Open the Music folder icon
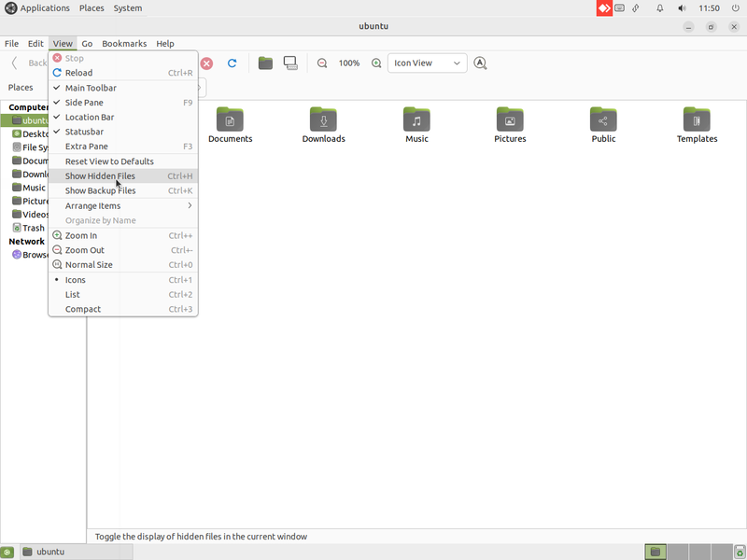 click(416, 119)
